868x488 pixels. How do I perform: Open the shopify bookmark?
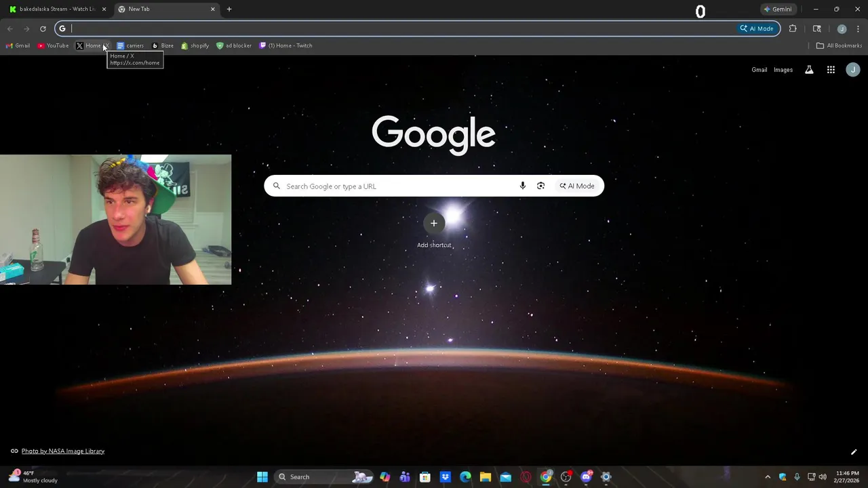pos(195,45)
